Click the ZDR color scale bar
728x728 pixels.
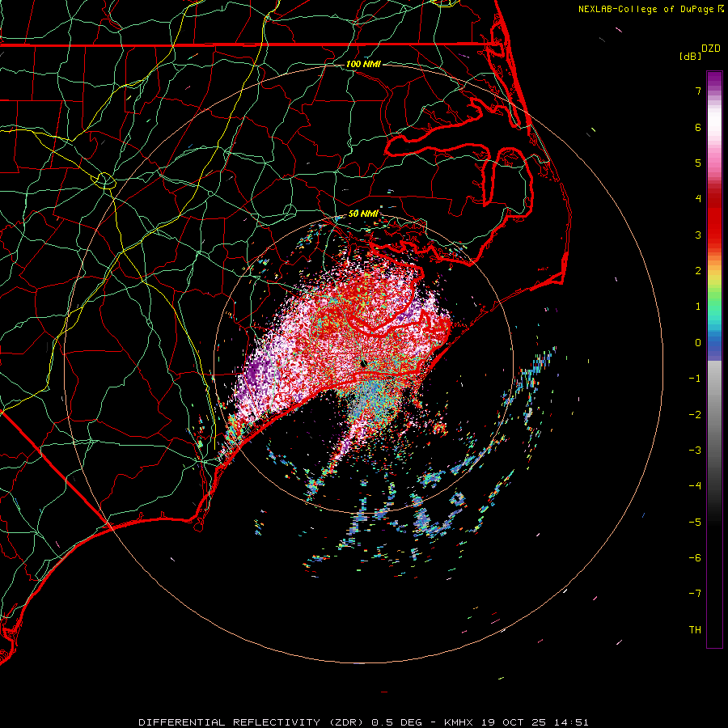pyautogui.click(x=714, y=360)
